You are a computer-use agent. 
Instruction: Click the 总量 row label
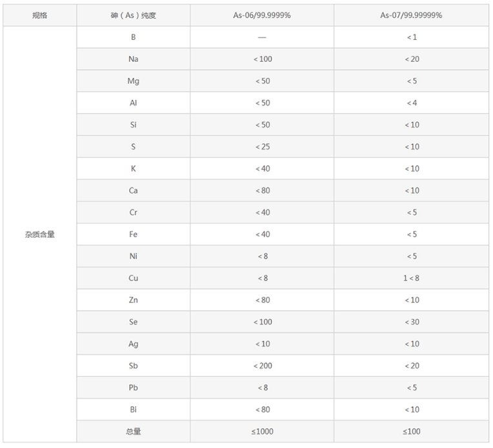[x=133, y=431]
